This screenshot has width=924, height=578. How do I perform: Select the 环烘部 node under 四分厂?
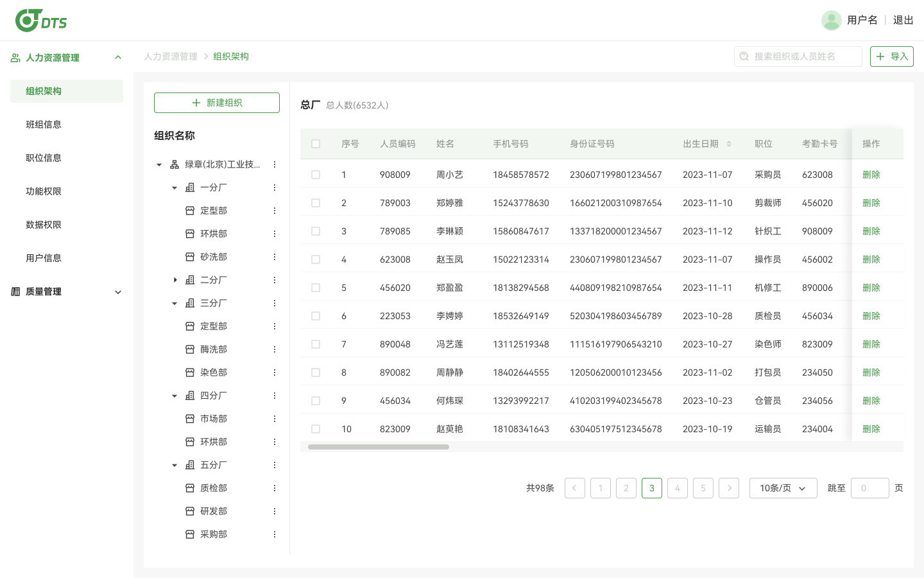[x=214, y=442]
